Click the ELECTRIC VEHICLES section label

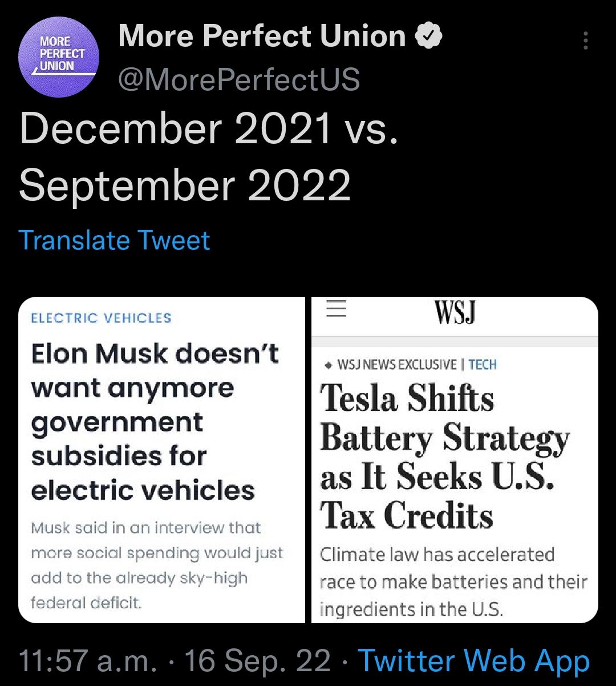coord(100,318)
